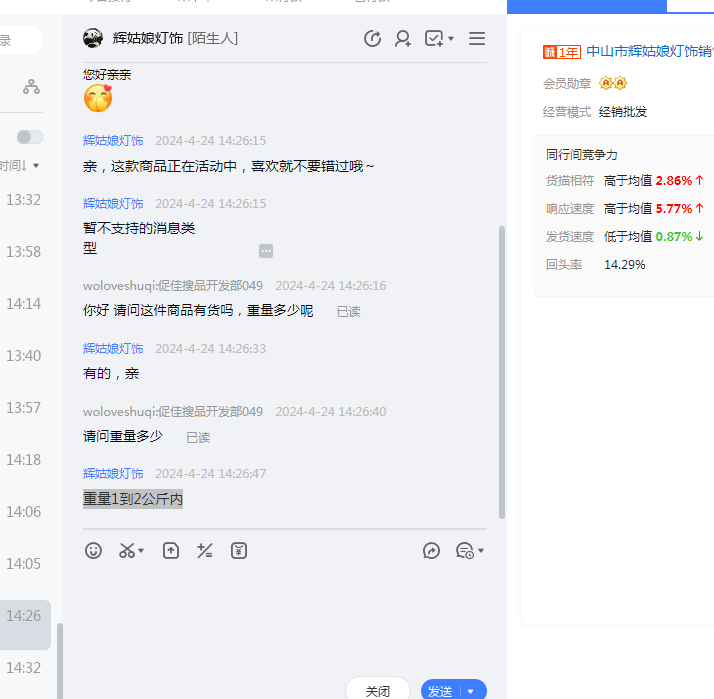Select the 14:18 conversation entry

coord(24,460)
